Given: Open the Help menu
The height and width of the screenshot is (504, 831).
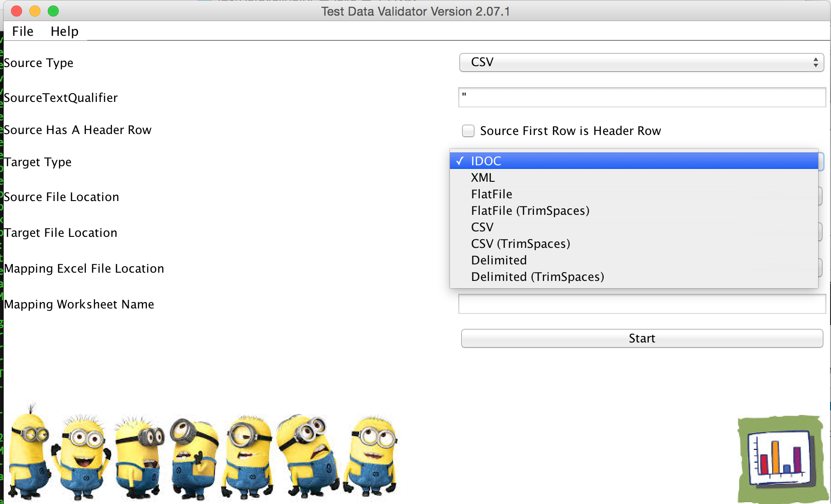Looking at the screenshot, I should click(64, 31).
